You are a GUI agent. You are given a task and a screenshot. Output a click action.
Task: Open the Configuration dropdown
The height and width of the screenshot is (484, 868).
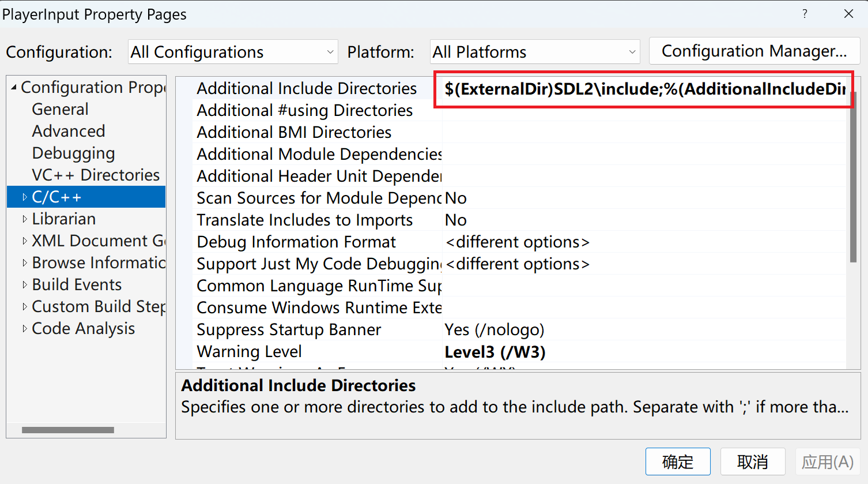coord(233,52)
